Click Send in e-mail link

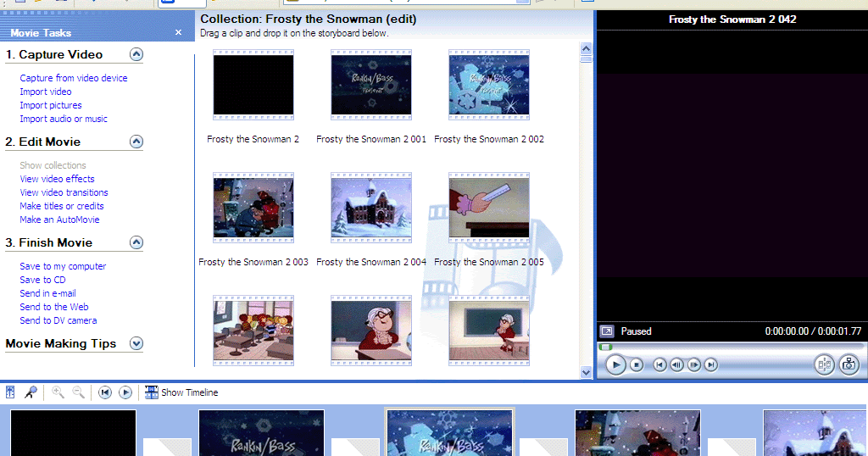tap(47, 293)
